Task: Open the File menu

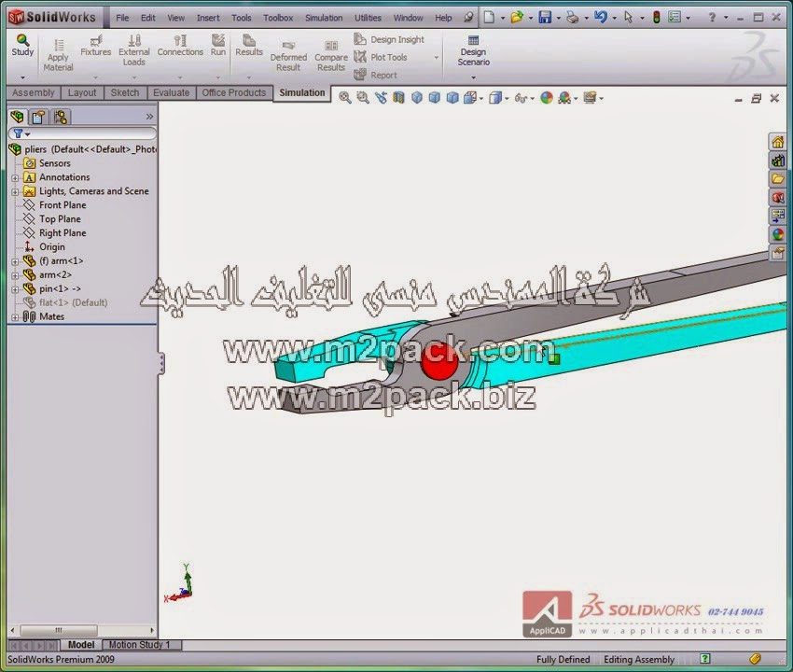Action: (x=122, y=18)
